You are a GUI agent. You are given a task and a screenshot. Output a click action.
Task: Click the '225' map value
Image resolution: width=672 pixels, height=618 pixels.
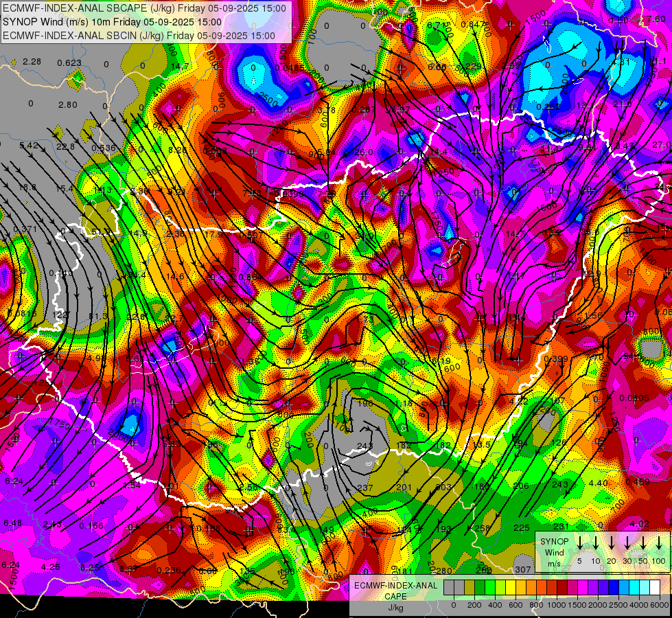click(522, 528)
